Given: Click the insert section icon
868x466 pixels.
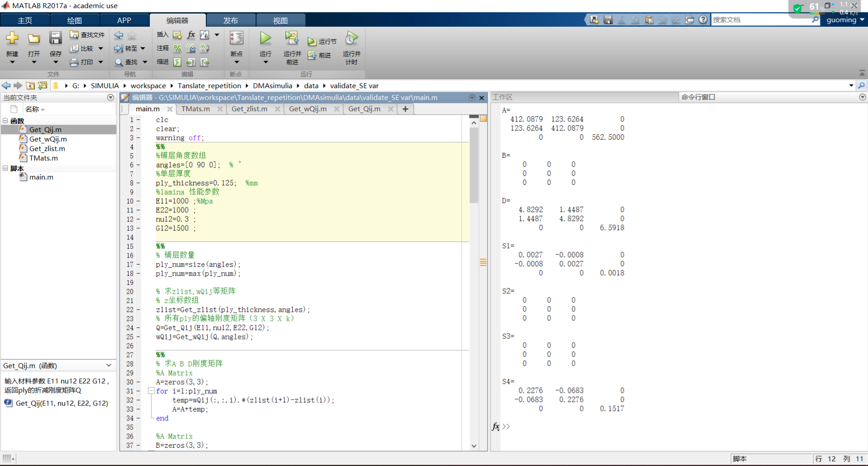Looking at the screenshot, I should pyautogui.click(x=177, y=35).
